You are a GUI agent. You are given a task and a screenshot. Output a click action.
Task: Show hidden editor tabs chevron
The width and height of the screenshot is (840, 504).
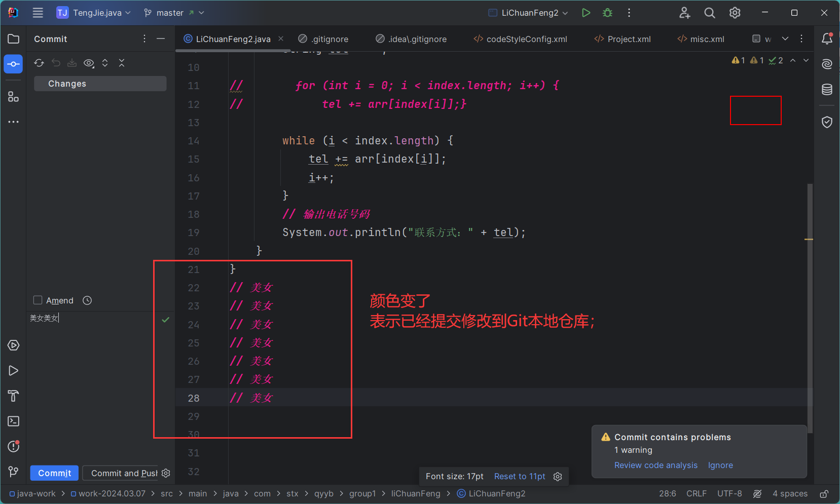pos(785,38)
